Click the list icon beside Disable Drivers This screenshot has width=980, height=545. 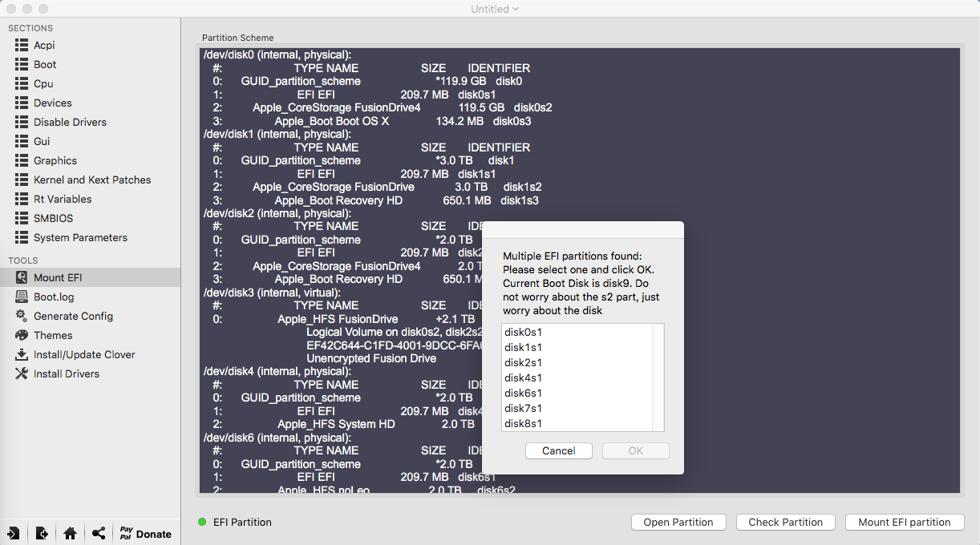[22, 122]
